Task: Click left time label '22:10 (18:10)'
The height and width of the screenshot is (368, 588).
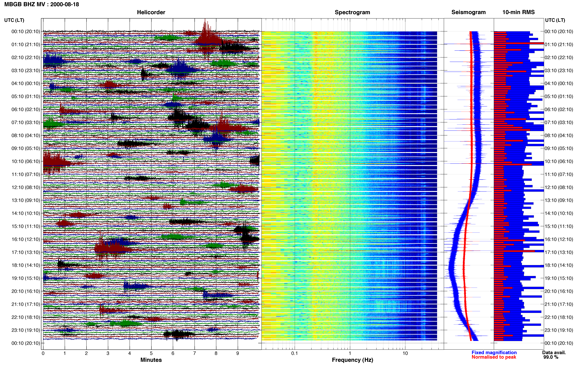Action: coord(26,317)
